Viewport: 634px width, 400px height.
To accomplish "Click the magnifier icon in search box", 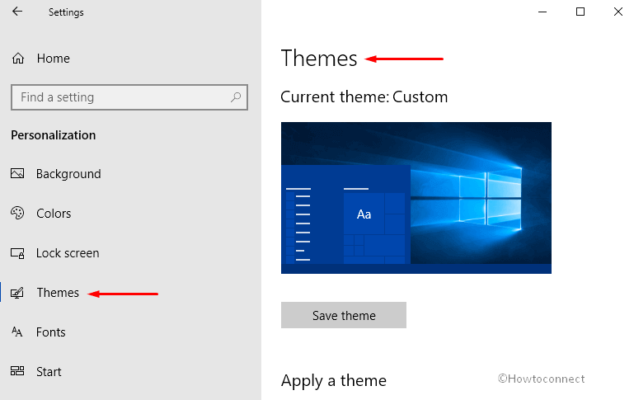I will click(x=236, y=97).
